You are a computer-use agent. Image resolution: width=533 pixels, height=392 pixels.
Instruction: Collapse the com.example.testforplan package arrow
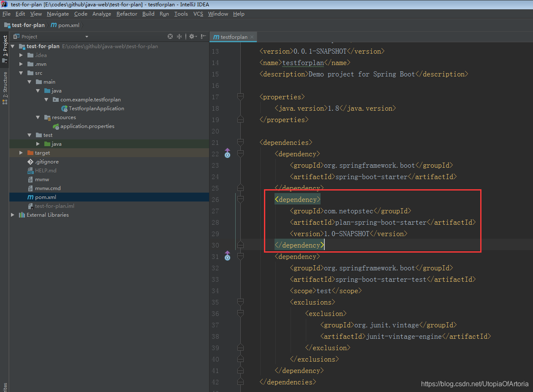pos(47,100)
